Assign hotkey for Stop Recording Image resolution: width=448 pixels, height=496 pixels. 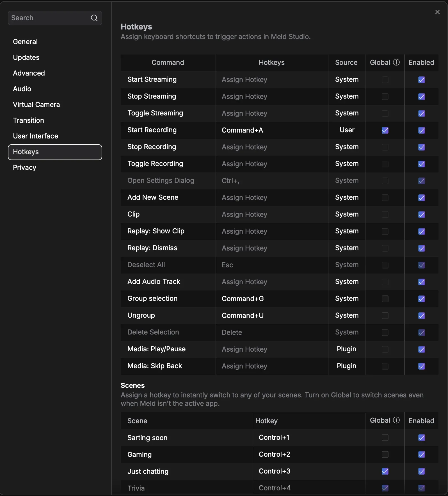click(x=272, y=147)
